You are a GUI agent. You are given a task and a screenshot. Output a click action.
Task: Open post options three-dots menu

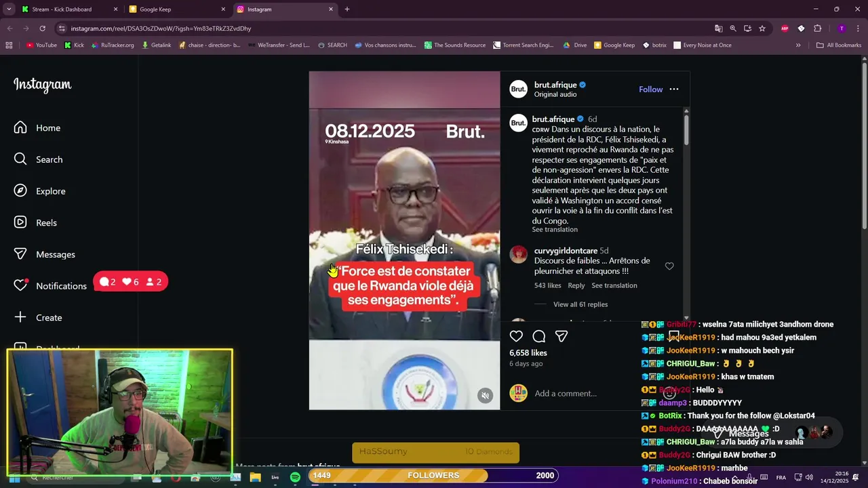point(674,89)
